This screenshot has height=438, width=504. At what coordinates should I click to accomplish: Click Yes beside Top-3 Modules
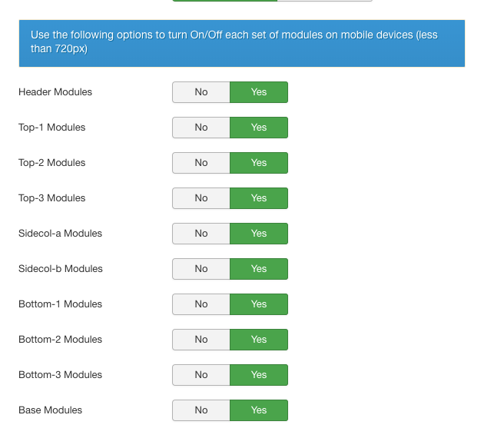(259, 198)
